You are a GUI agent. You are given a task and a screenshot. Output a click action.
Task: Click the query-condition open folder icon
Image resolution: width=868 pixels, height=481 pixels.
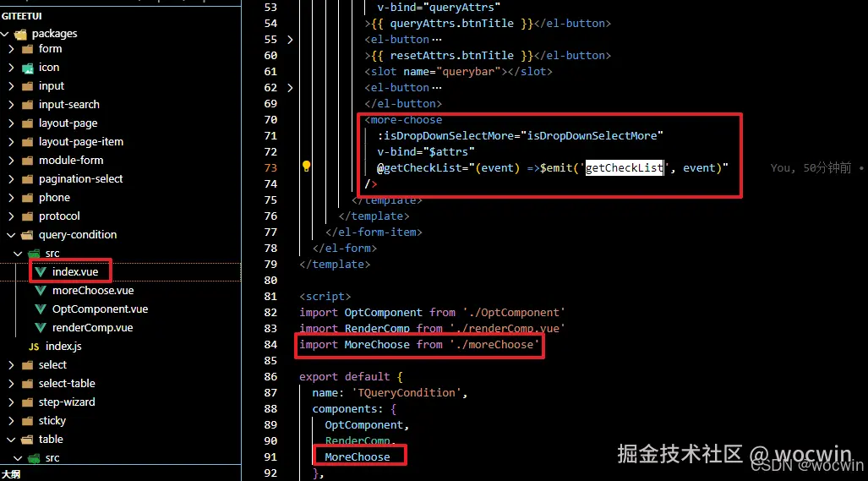28,235
